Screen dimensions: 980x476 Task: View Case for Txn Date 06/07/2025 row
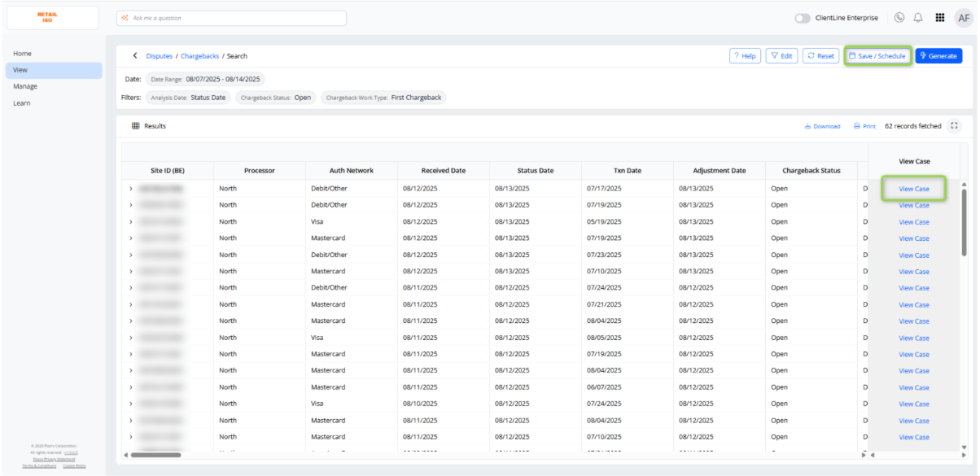(913, 388)
